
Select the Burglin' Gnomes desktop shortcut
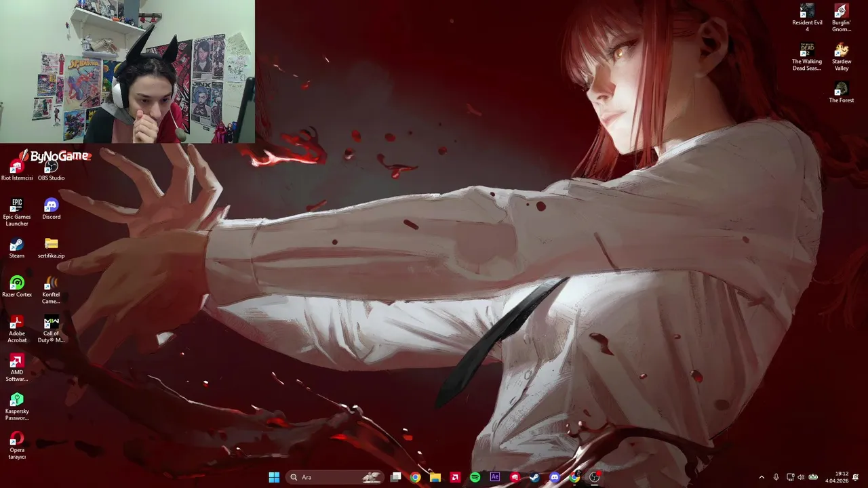[842, 18]
